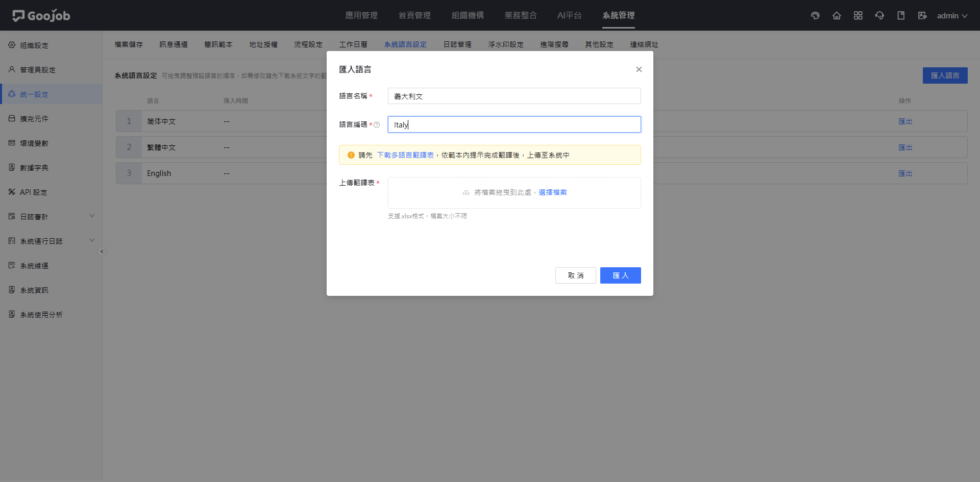This screenshot has height=482, width=980.
Task: Click the orange warning icon in notice
Action: [x=351, y=155]
